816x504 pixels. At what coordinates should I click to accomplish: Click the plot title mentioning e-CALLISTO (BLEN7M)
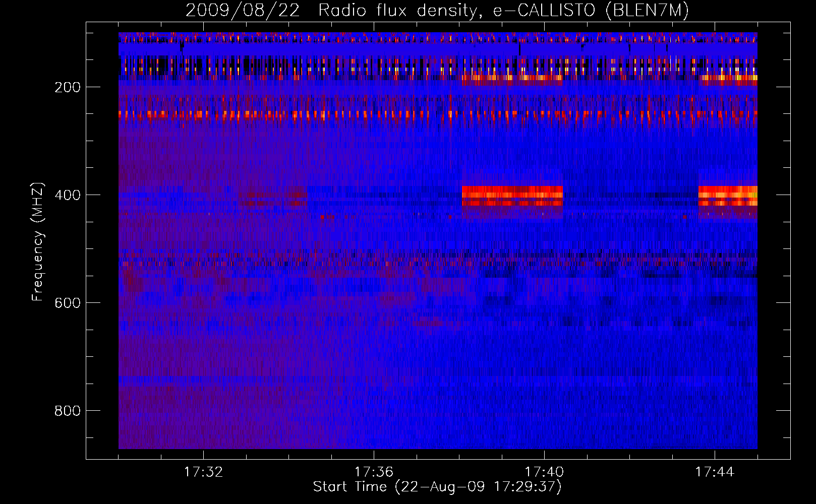pos(437,11)
